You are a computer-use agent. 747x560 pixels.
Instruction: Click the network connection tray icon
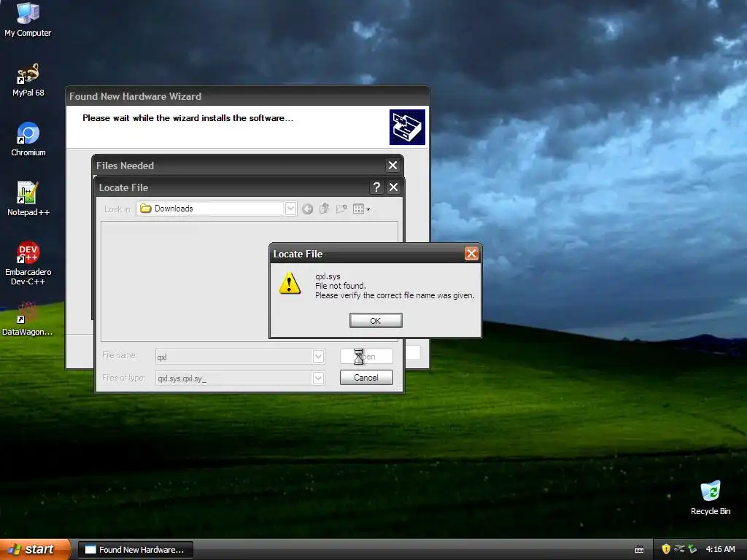pos(679,549)
